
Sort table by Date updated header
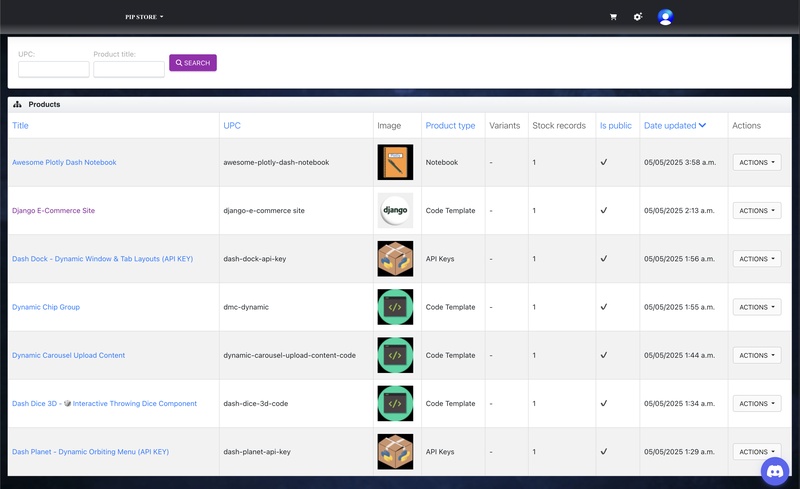pyautogui.click(x=670, y=126)
